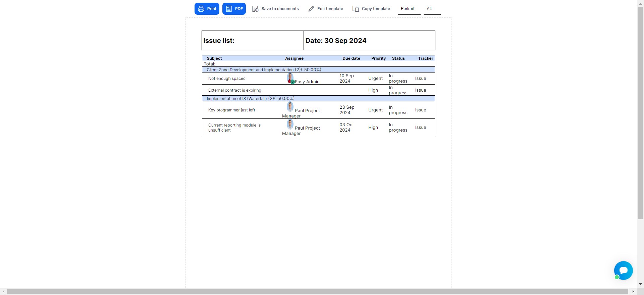Export the issue list as PDF
This screenshot has width=644, height=295.
[x=234, y=9]
